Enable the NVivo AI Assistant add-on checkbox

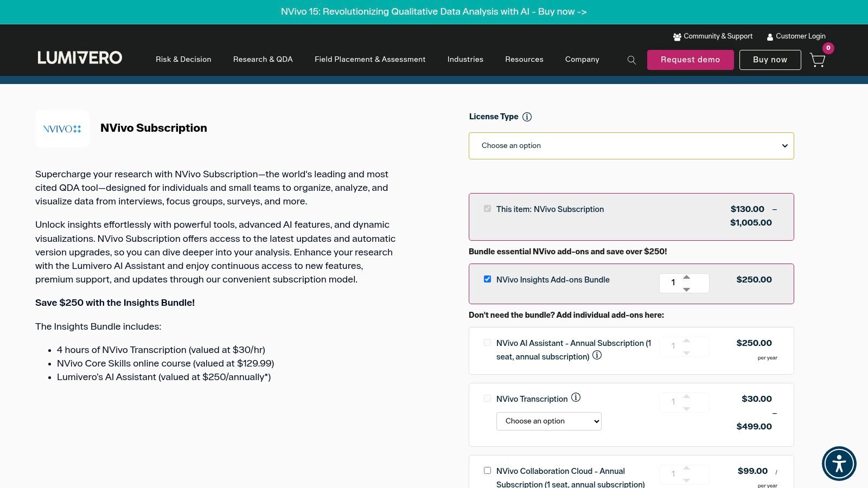487,342
